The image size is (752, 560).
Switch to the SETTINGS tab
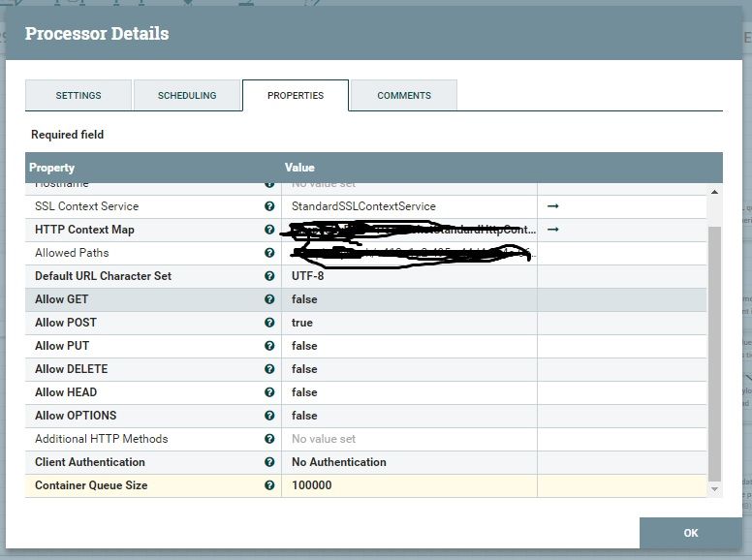click(x=78, y=95)
